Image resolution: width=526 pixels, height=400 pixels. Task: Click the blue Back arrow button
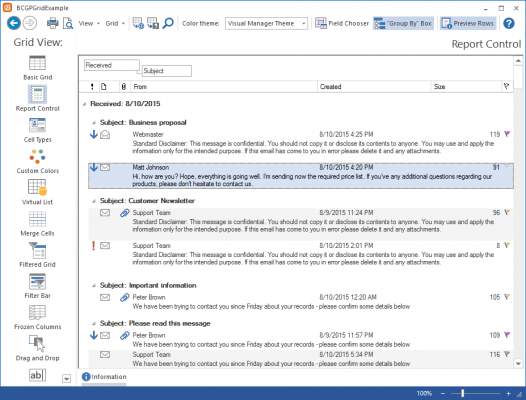point(14,23)
